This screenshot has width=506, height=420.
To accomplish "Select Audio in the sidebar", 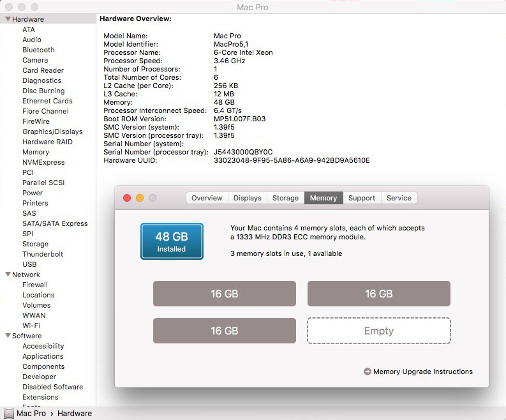I will [x=32, y=40].
